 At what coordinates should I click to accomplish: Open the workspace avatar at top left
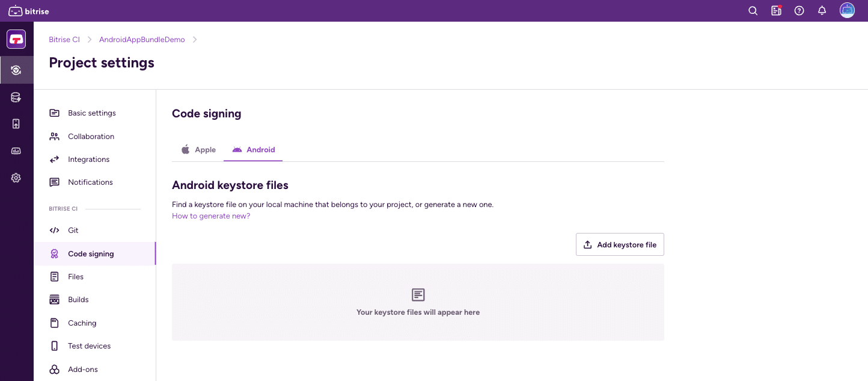tap(16, 39)
